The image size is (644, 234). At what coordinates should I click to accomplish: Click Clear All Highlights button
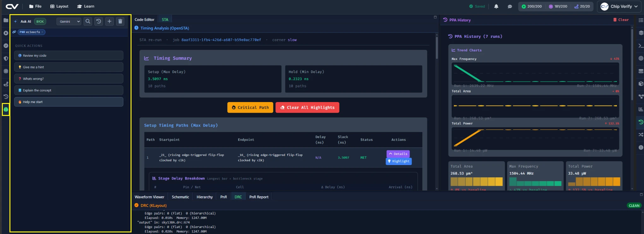click(x=307, y=107)
